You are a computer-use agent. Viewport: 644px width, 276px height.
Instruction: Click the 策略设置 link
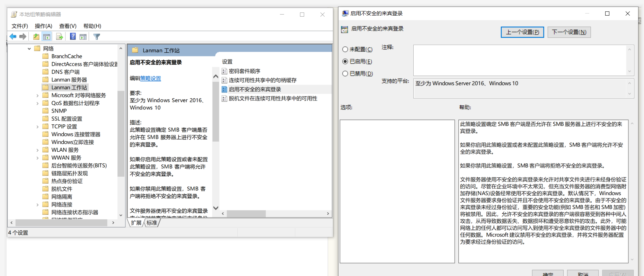(x=150, y=79)
